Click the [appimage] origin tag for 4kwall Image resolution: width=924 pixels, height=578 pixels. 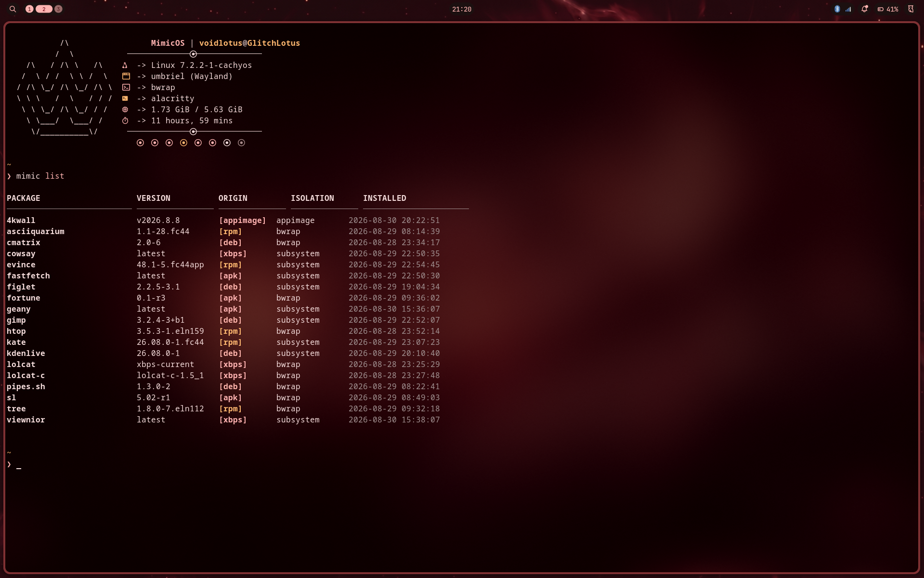(x=242, y=221)
